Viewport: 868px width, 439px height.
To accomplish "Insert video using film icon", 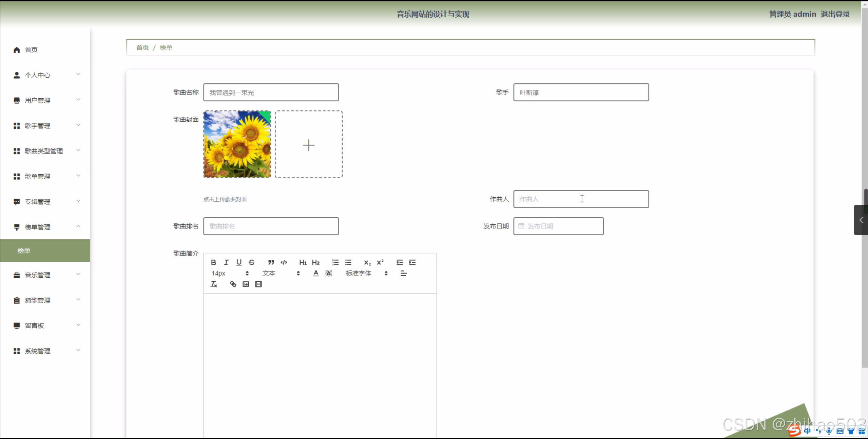I will click(x=258, y=284).
